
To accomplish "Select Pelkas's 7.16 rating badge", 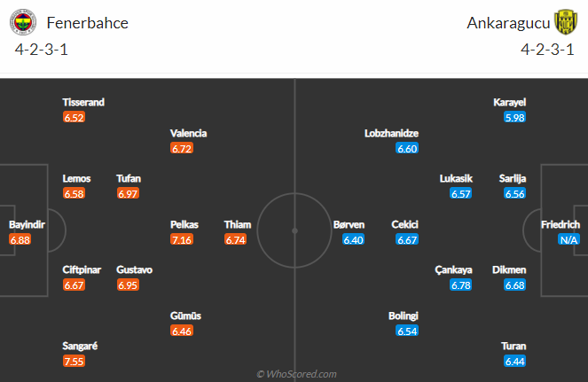I will coord(182,239).
